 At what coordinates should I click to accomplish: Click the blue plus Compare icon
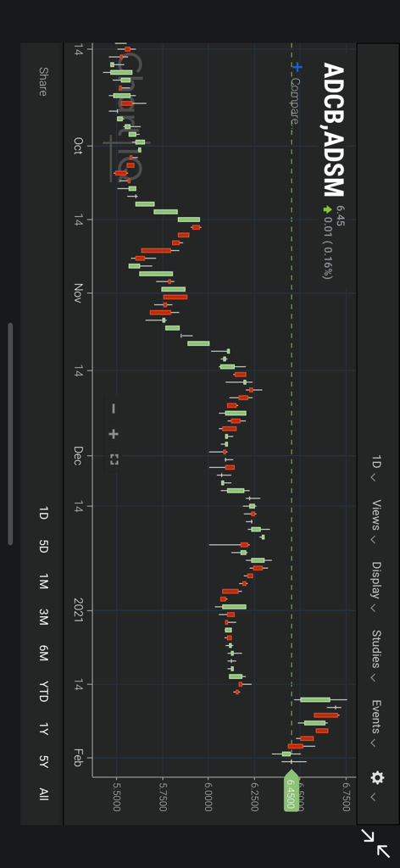click(297, 67)
